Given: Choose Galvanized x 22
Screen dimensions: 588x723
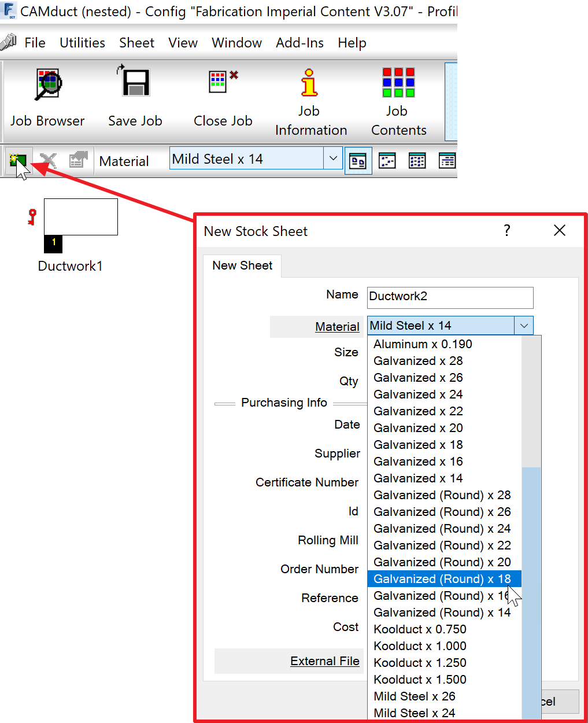Looking at the screenshot, I should [x=445, y=411].
